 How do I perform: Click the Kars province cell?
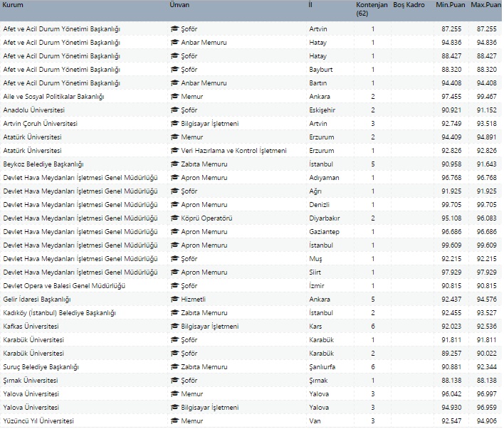315,327
